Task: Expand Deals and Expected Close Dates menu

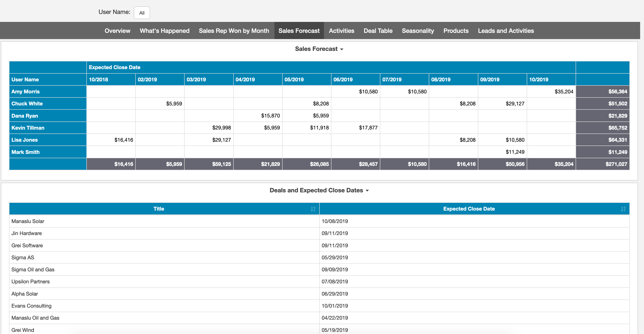Action: (367, 191)
